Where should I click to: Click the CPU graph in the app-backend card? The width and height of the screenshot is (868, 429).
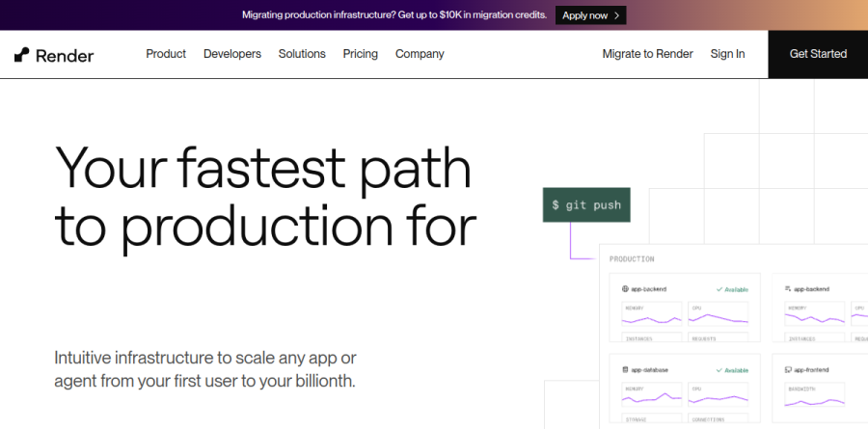[718, 314]
